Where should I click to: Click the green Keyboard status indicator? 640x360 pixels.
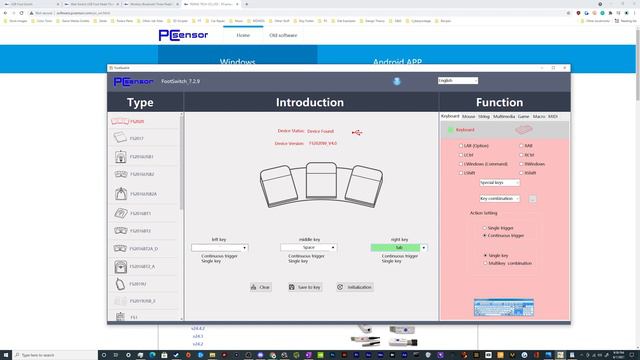(x=451, y=130)
